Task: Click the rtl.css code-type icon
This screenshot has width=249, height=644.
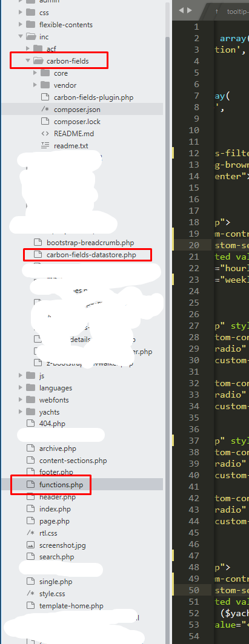Action: point(30,533)
